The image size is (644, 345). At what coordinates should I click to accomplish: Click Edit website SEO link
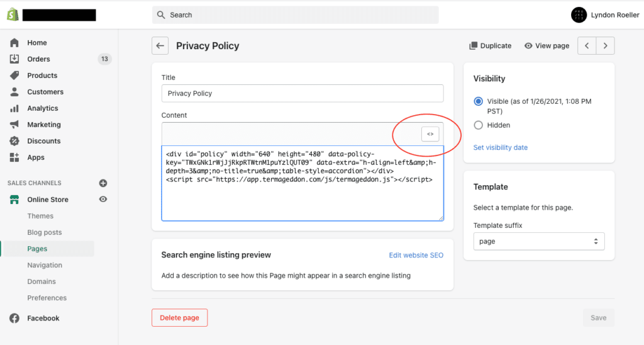(416, 255)
